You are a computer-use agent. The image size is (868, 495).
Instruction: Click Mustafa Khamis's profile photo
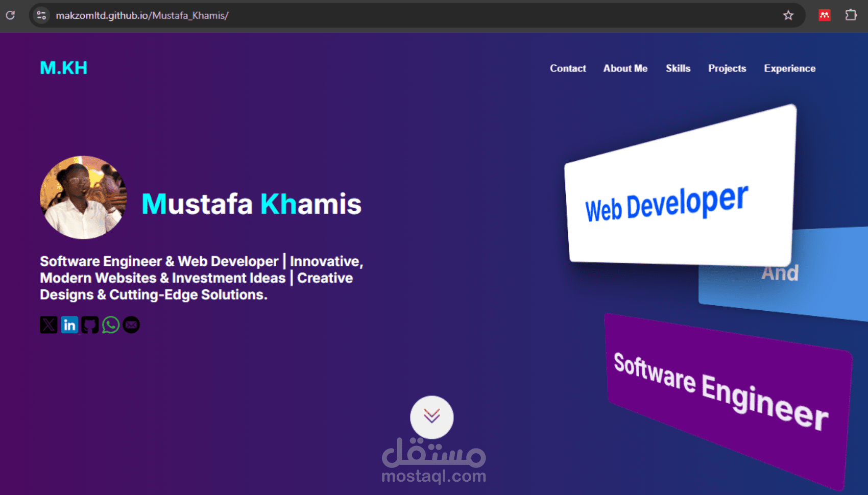(83, 198)
